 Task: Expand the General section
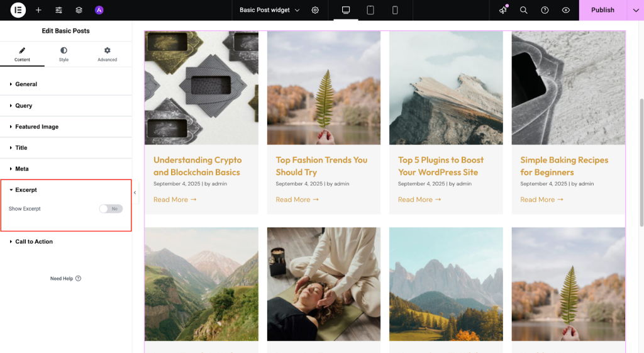(26, 84)
